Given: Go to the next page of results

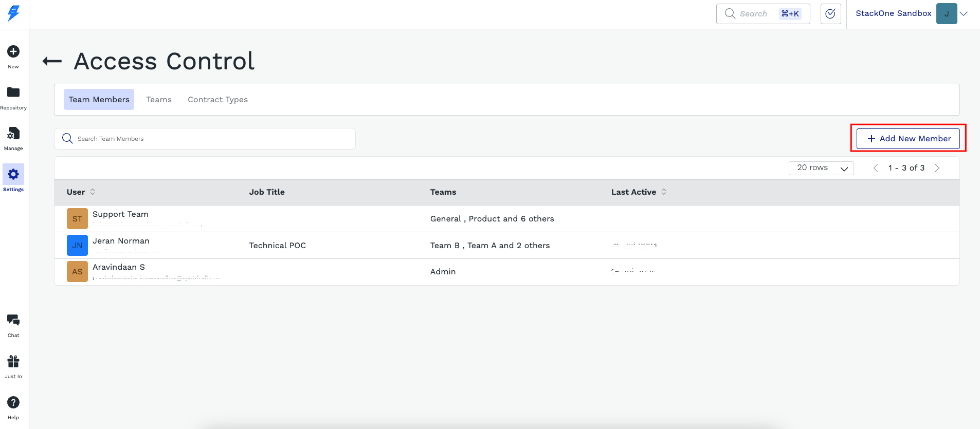Looking at the screenshot, I should click(x=937, y=168).
